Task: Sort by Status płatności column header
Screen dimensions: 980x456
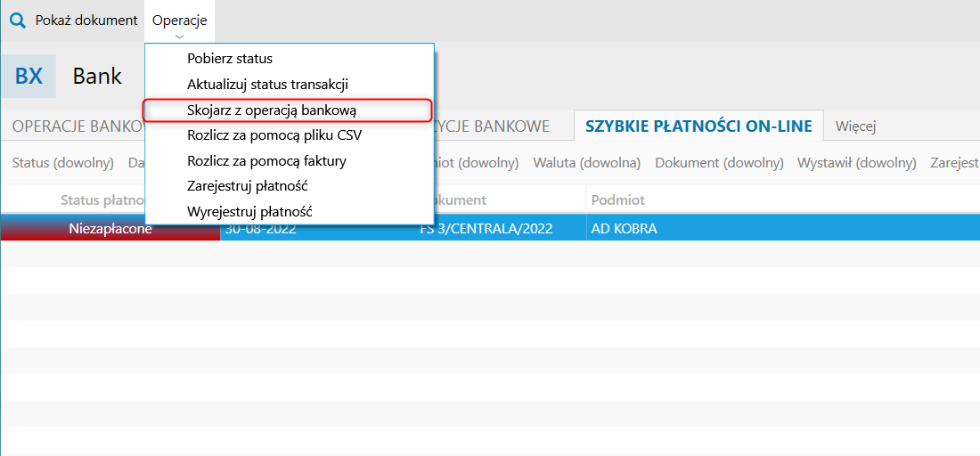Action: [103, 199]
